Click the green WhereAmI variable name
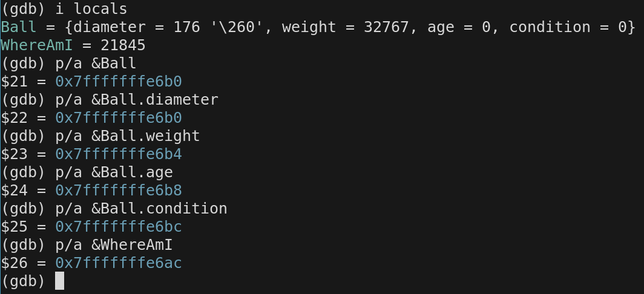 pyautogui.click(x=37, y=45)
